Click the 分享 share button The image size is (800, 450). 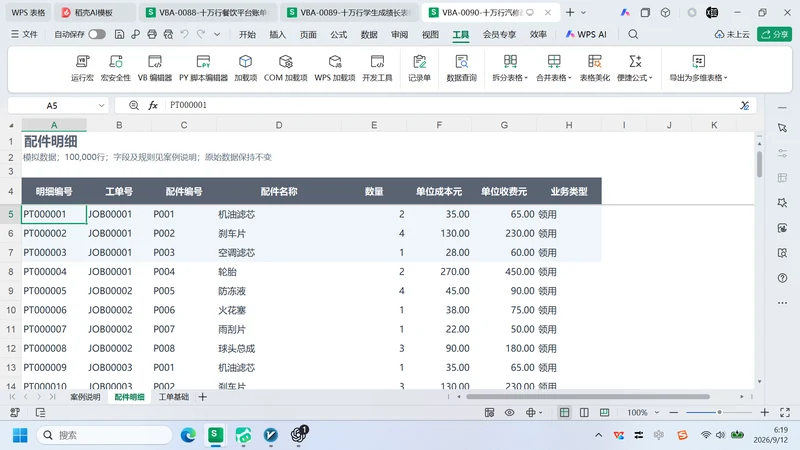click(774, 34)
